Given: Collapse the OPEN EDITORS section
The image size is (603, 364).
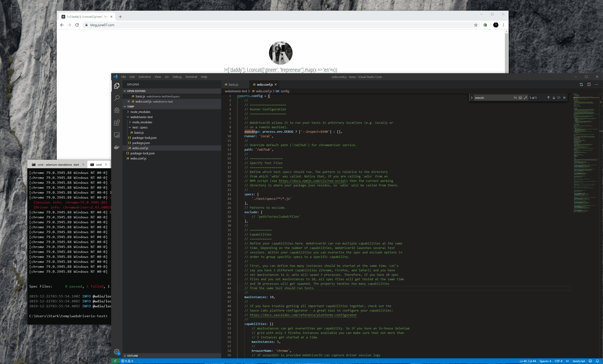Looking at the screenshot, I should 137,91.
